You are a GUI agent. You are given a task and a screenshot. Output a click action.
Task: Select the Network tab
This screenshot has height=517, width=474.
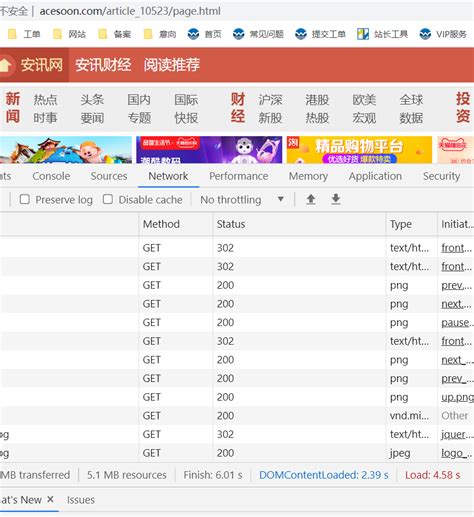[x=168, y=176]
